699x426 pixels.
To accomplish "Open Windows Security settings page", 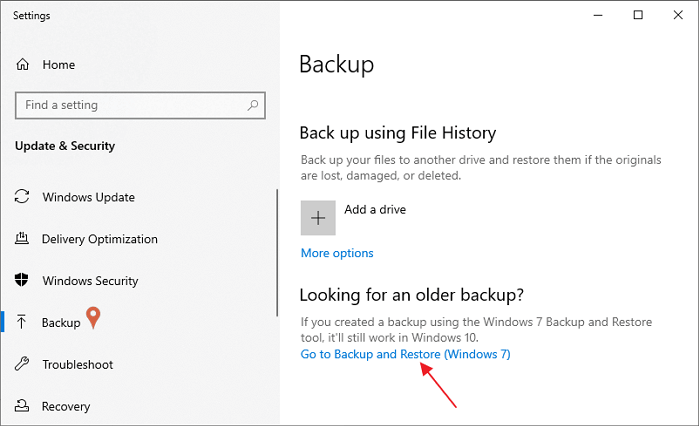I will [x=90, y=281].
